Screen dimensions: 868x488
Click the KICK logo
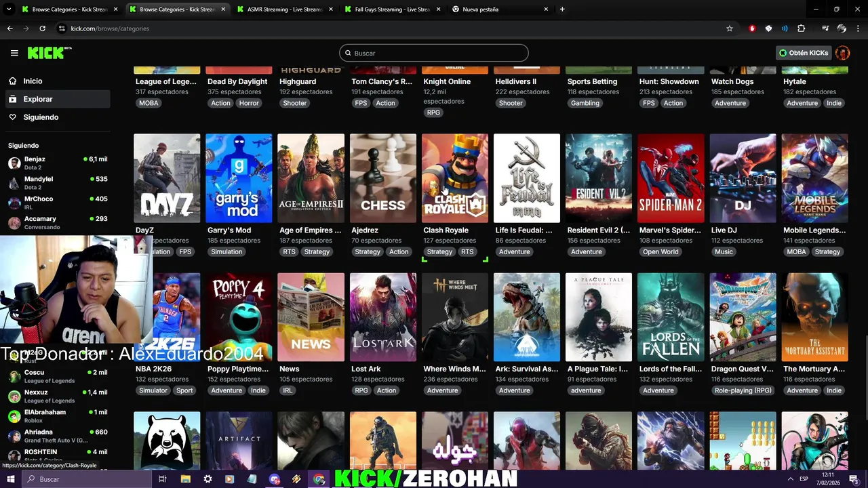point(50,53)
